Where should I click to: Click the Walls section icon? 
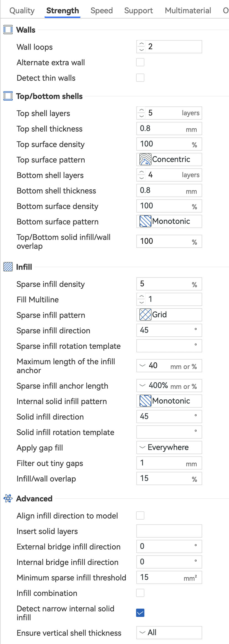(x=8, y=30)
